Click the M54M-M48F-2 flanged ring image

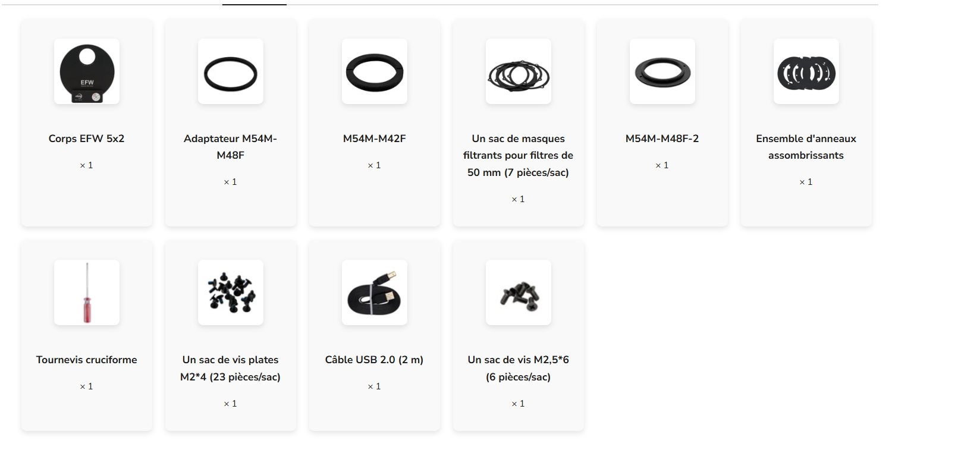[662, 71]
